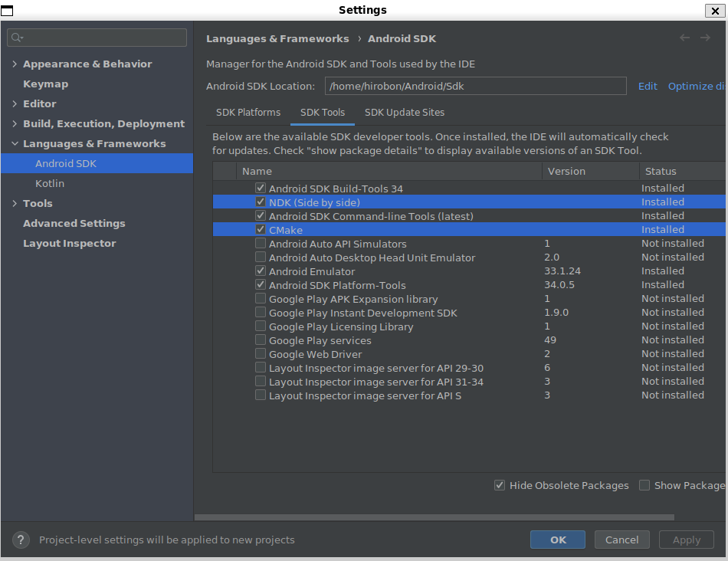Click the back navigation arrow
728x561 pixels.
coord(684,38)
